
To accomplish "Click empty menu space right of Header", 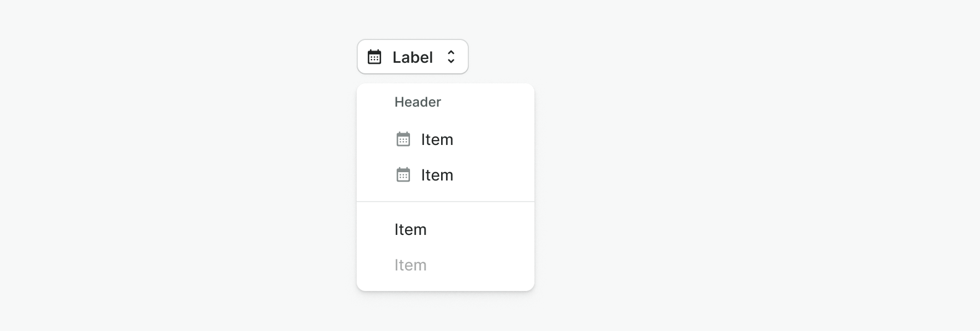I will pos(489,102).
